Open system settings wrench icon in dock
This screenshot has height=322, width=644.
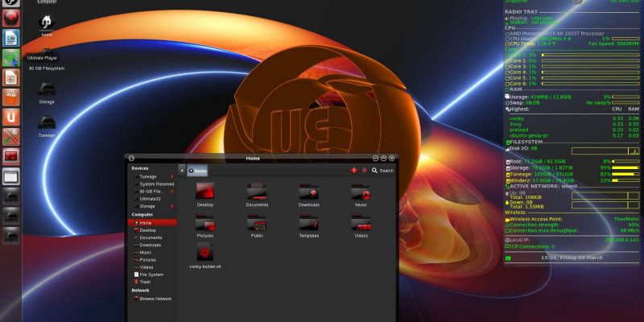click(x=11, y=137)
